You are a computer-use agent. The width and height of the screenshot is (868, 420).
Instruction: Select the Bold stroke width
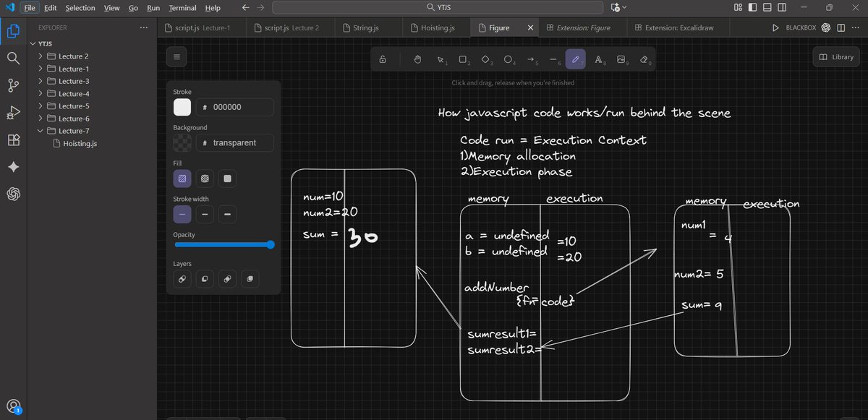[x=205, y=214]
